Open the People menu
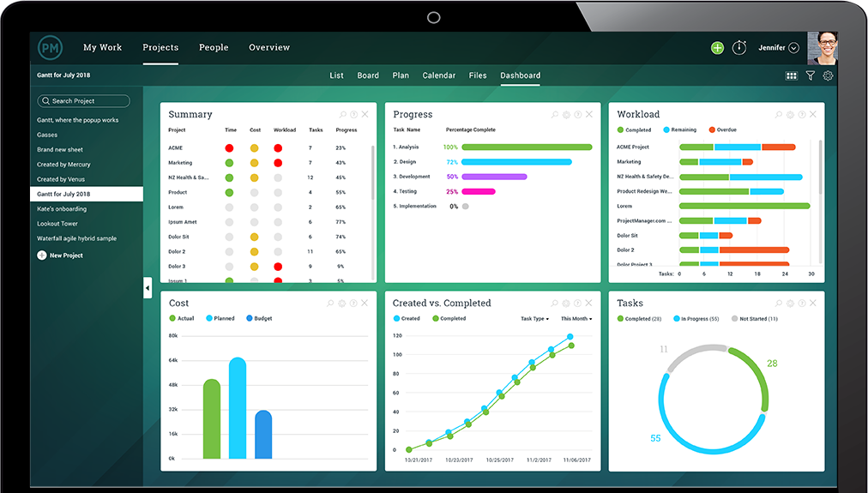Image resolution: width=868 pixels, height=493 pixels. pos(214,47)
